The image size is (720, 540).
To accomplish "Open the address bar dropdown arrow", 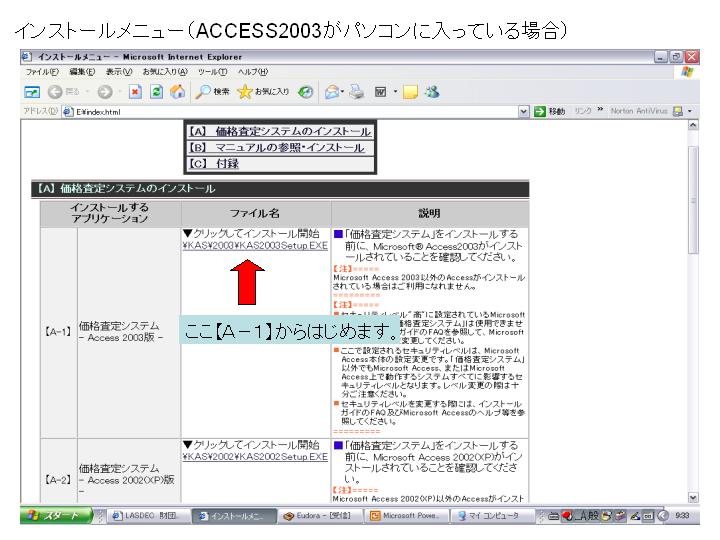I will [524, 111].
